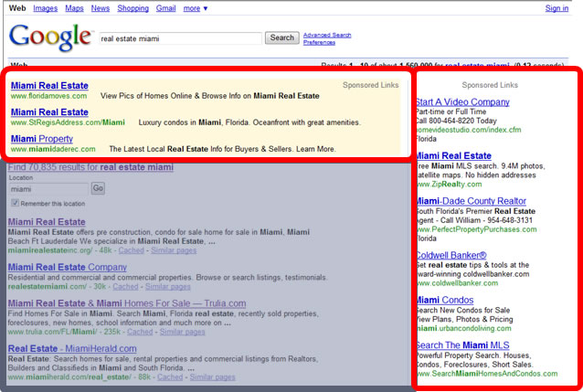This screenshot has height=392, width=583.
Task: Click the Location input field with 'miami'
Action: pos(48,189)
